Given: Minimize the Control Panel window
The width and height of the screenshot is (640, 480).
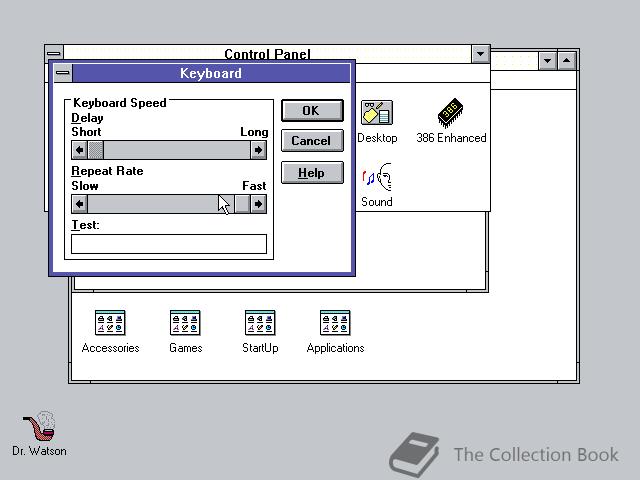Looking at the screenshot, I should click(x=480, y=53).
